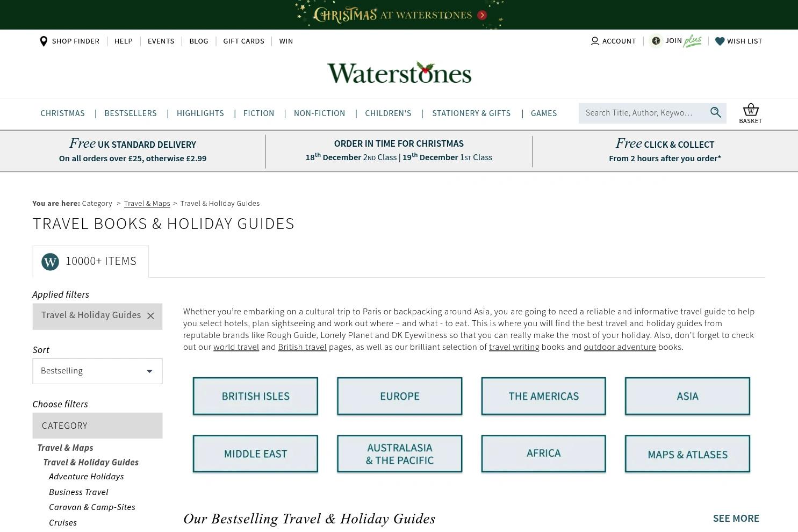Click the red arrow on Christmas banner

point(482,15)
